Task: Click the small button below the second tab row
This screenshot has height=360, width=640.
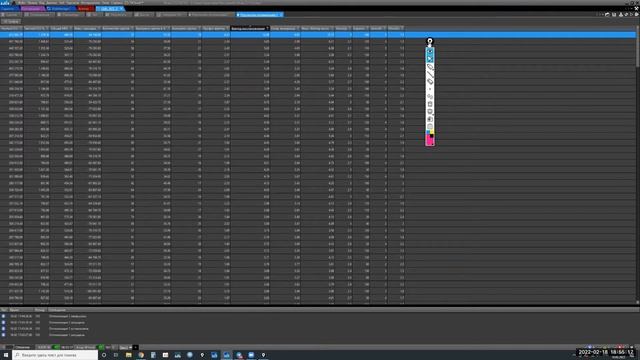Action: pos(11,21)
